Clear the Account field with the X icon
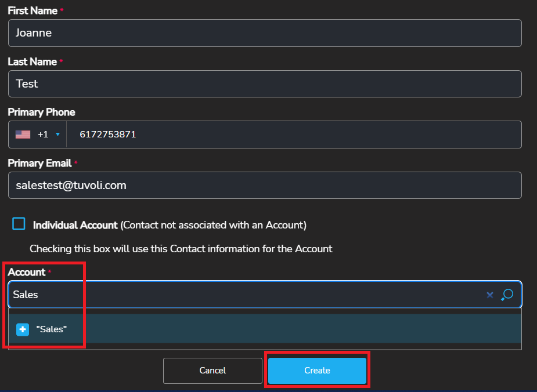Viewport: 537px width, 392px height. 489,295
